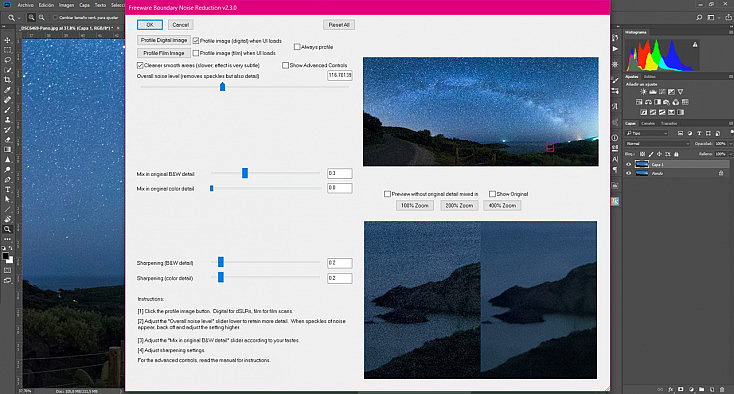
Task: Open the Zoom tool preset picker
Action: click(x=14, y=18)
